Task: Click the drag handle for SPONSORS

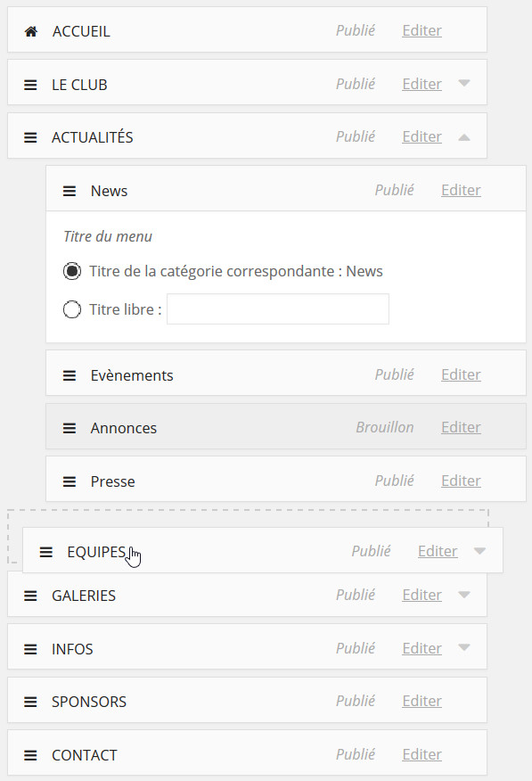Action: [x=30, y=702]
